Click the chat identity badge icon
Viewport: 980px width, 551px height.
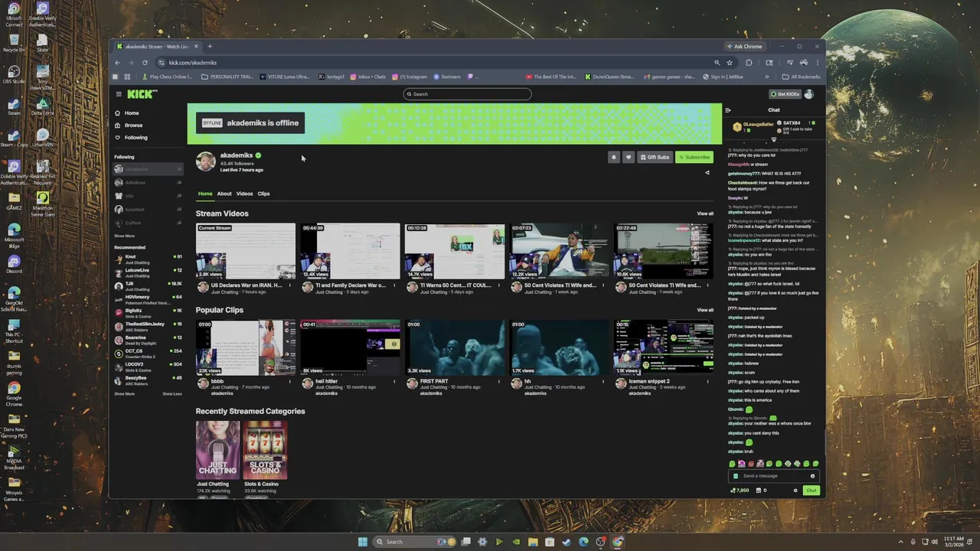pos(736,476)
